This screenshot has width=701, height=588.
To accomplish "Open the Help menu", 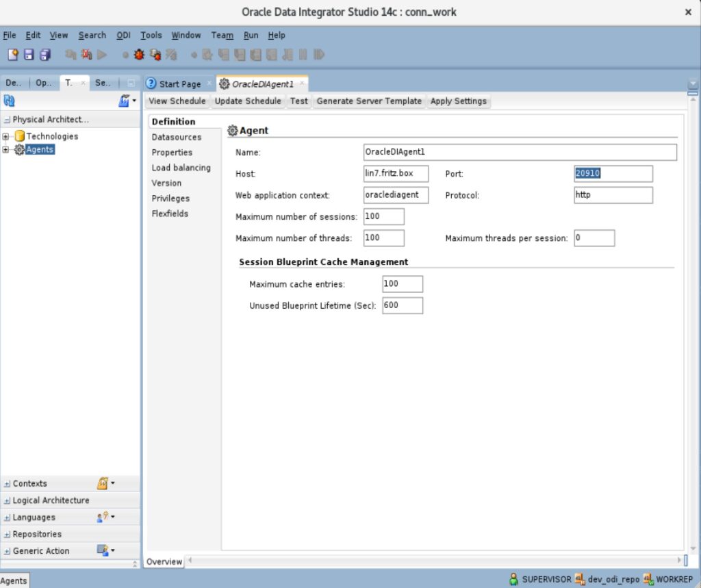I will point(277,35).
